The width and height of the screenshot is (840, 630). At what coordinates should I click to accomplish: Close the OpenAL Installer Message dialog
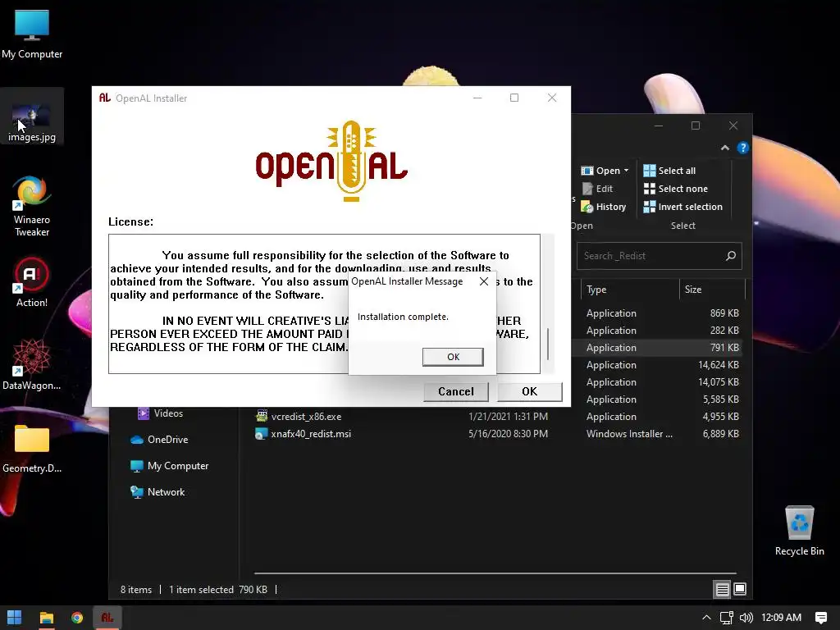(x=484, y=281)
